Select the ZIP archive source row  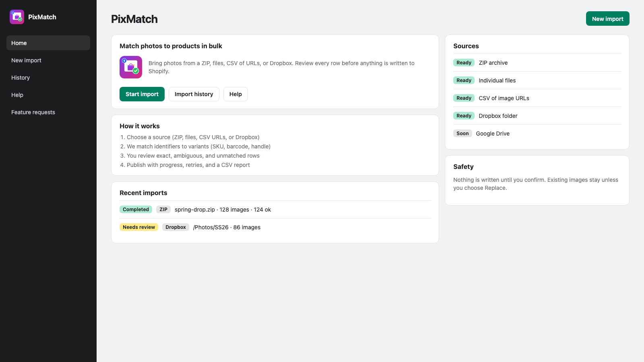point(537,63)
